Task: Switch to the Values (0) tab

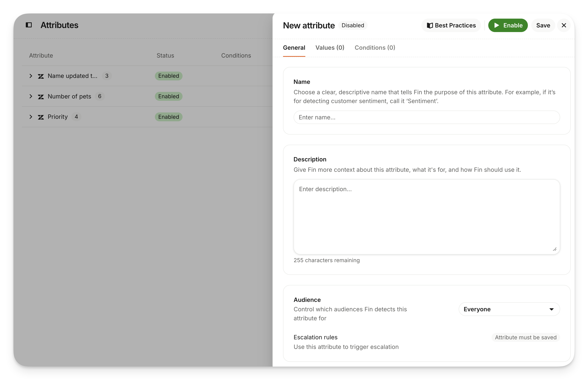Action: pyautogui.click(x=330, y=48)
